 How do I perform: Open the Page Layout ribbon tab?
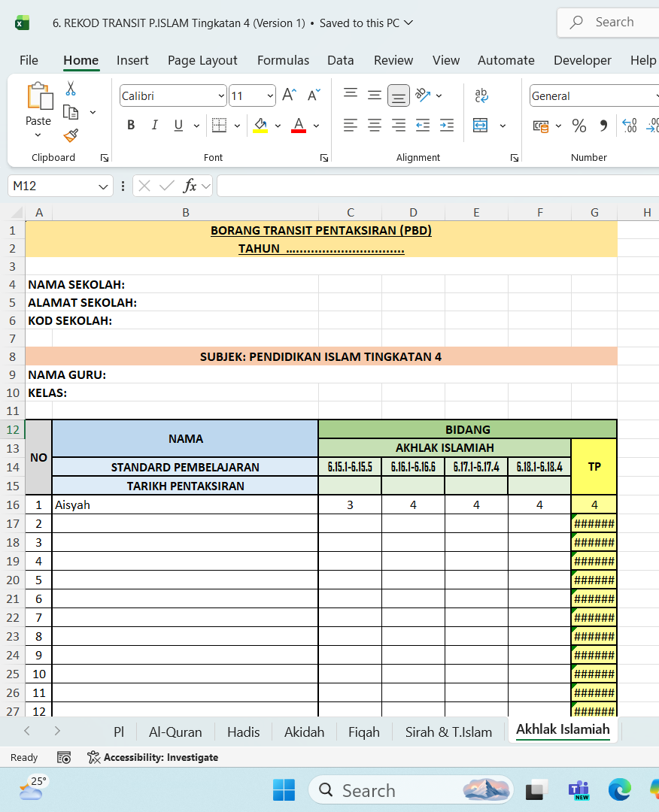202,60
